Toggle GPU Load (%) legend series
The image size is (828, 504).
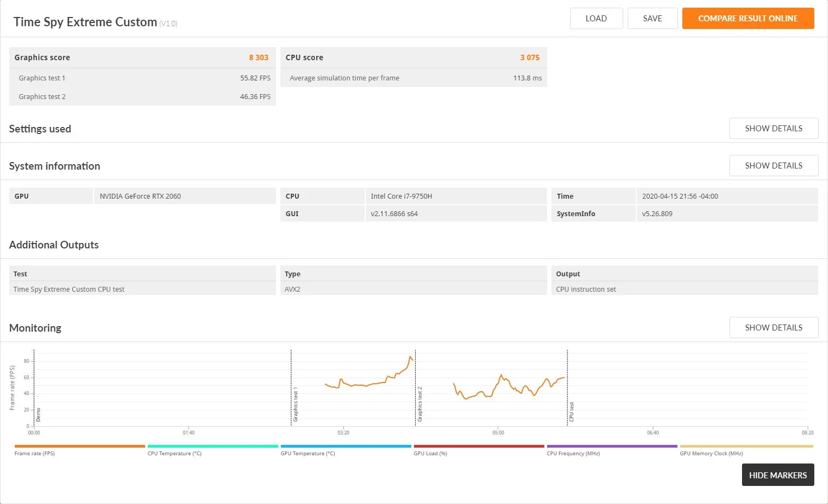tap(479, 450)
